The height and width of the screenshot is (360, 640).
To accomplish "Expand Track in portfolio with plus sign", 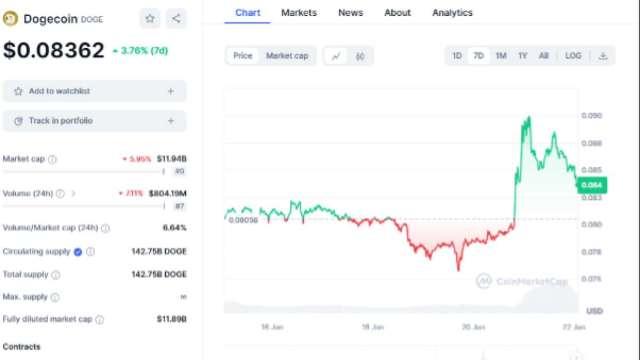I will coord(171,121).
